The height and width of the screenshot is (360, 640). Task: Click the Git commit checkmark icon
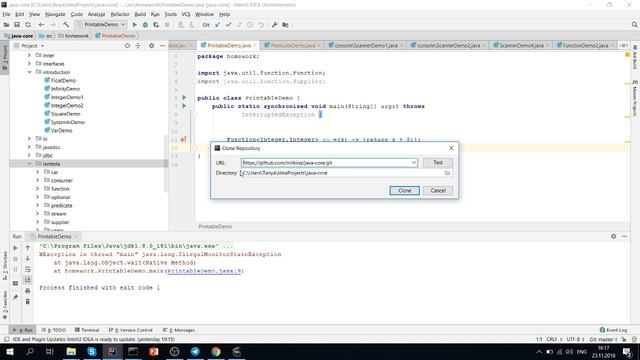coord(229,25)
